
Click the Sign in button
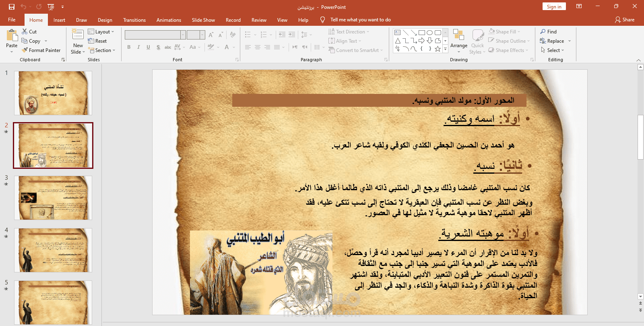[x=554, y=6]
